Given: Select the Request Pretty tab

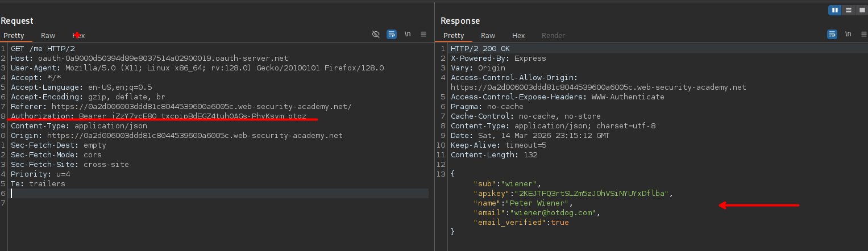Looking at the screenshot, I should pyautogui.click(x=14, y=35).
